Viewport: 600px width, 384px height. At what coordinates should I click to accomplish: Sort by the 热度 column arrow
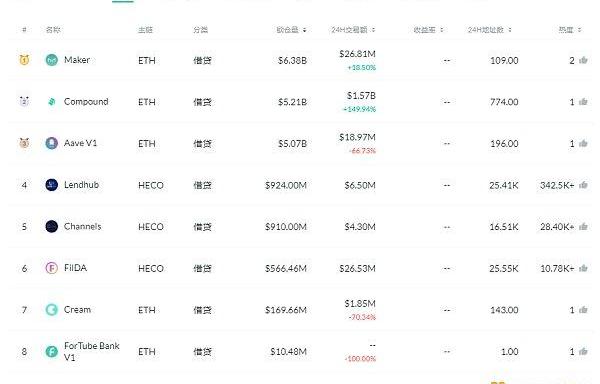[579, 30]
